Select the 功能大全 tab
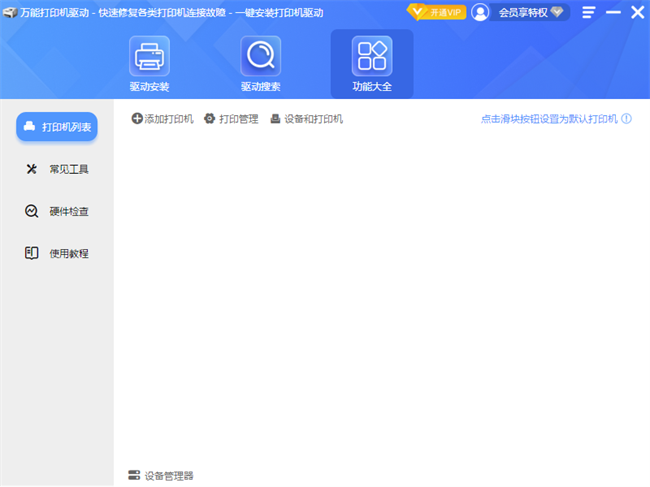 pyautogui.click(x=372, y=63)
